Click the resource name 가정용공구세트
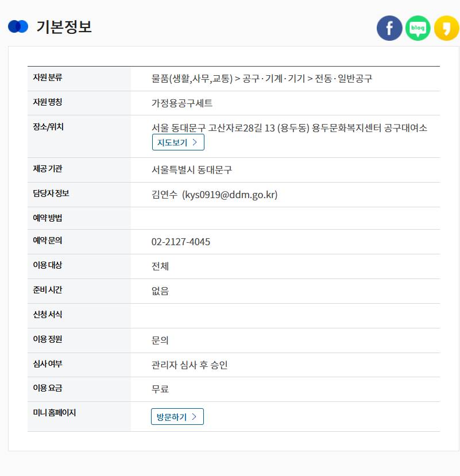The image size is (460, 476). pos(181,103)
